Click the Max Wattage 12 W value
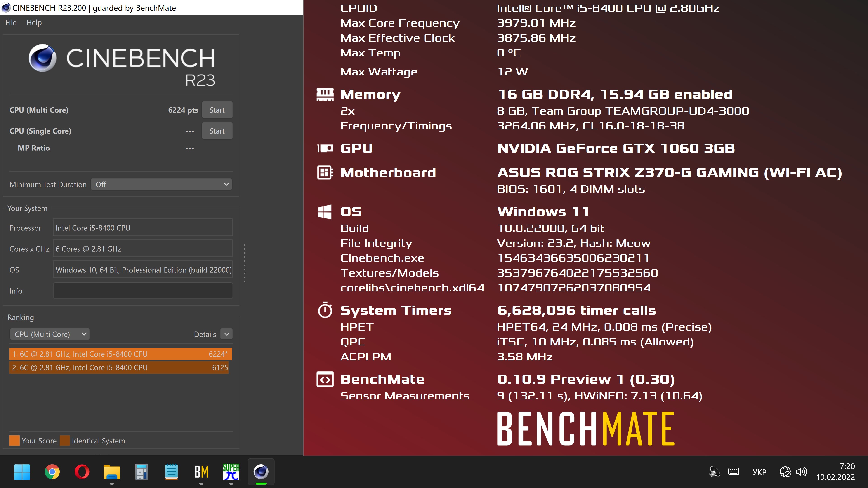 coord(512,72)
